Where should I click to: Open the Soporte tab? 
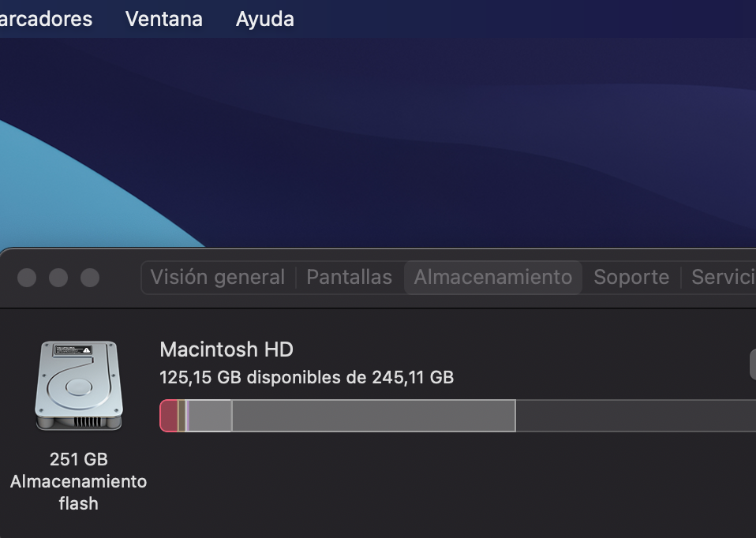coord(631,278)
